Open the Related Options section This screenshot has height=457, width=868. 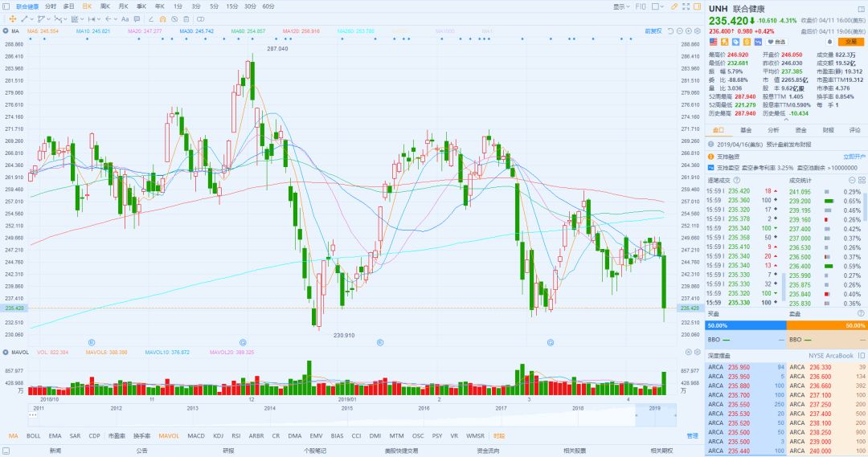pyautogui.click(x=661, y=451)
